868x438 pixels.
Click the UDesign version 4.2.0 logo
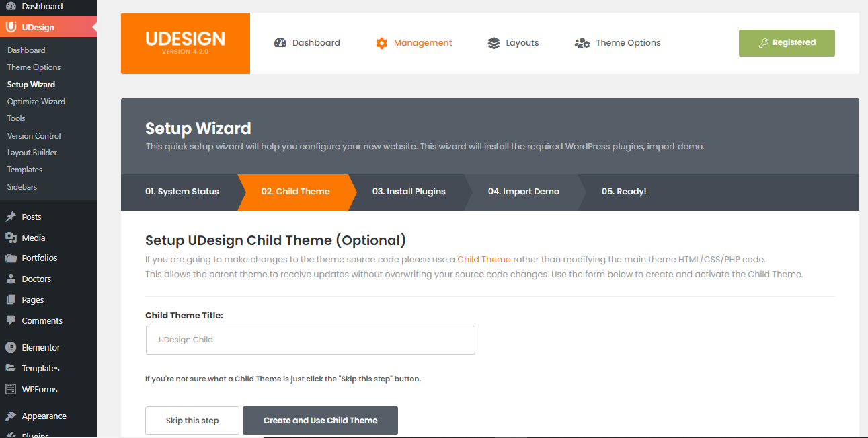186,43
